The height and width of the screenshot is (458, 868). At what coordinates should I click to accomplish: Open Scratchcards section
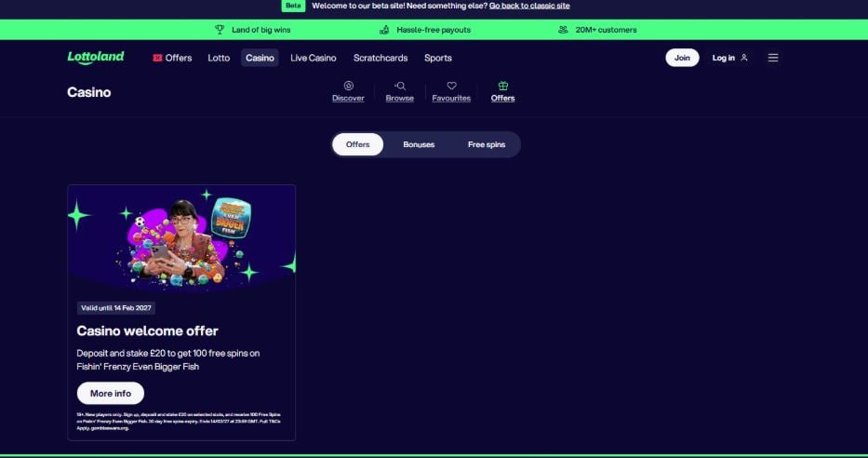click(381, 58)
